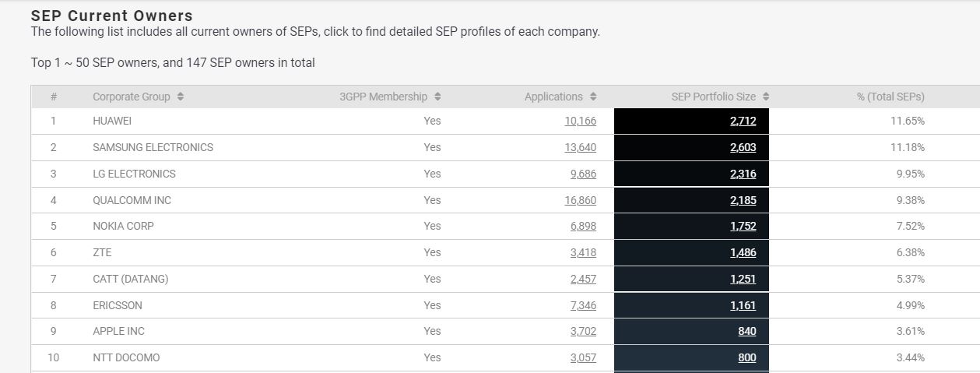Select APPLE INC corporate group name

click(118, 331)
